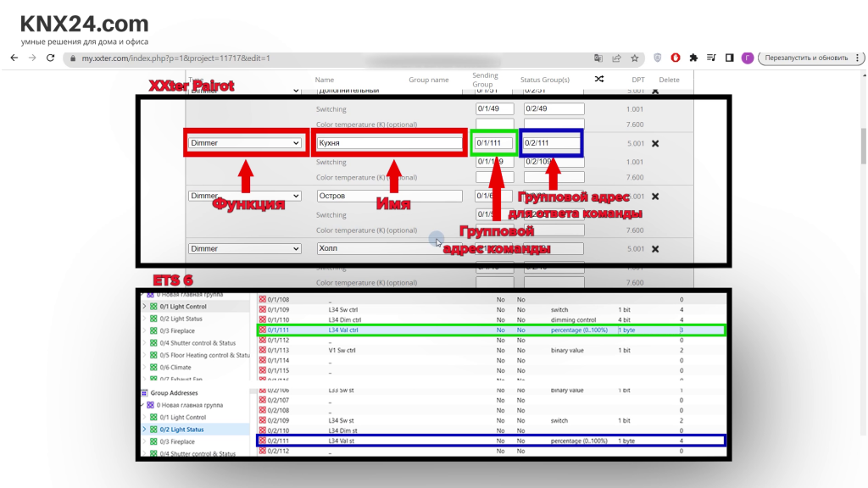Click the Sending Group column header
This screenshot has height=488, width=868.
(x=485, y=80)
